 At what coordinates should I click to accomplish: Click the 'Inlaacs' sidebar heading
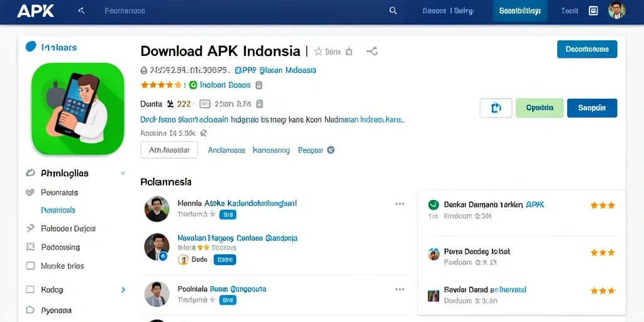[59, 48]
